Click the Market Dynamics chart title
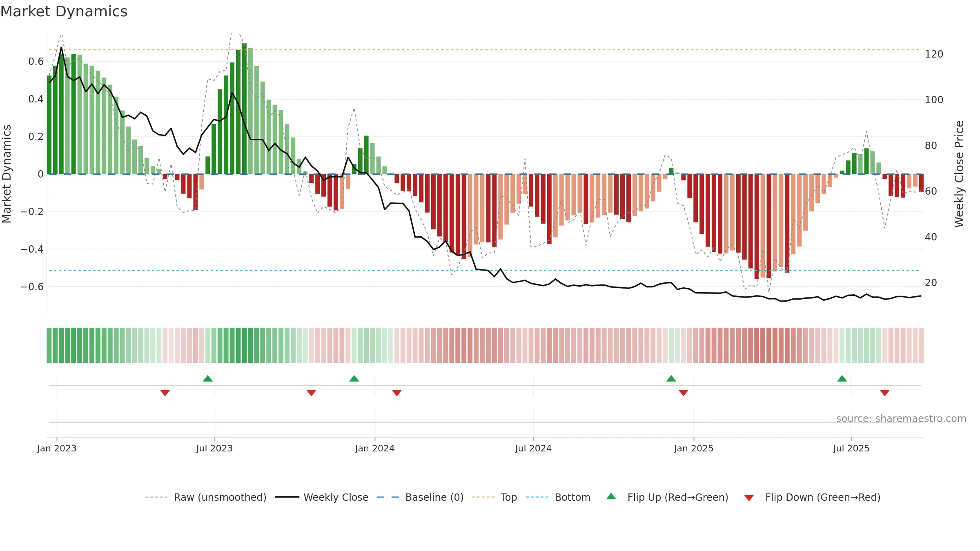 tap(64, 11)
